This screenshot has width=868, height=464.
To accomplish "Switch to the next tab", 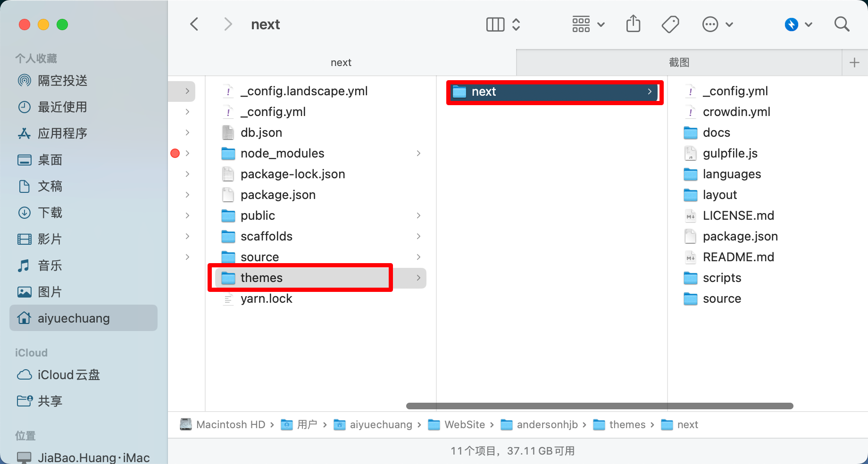I will pos(341,62).
